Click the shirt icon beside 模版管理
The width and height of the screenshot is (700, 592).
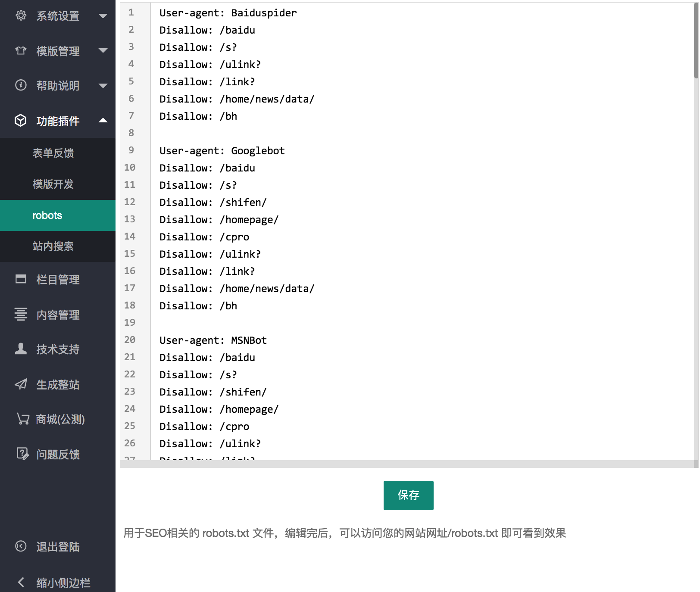(21, 51)
